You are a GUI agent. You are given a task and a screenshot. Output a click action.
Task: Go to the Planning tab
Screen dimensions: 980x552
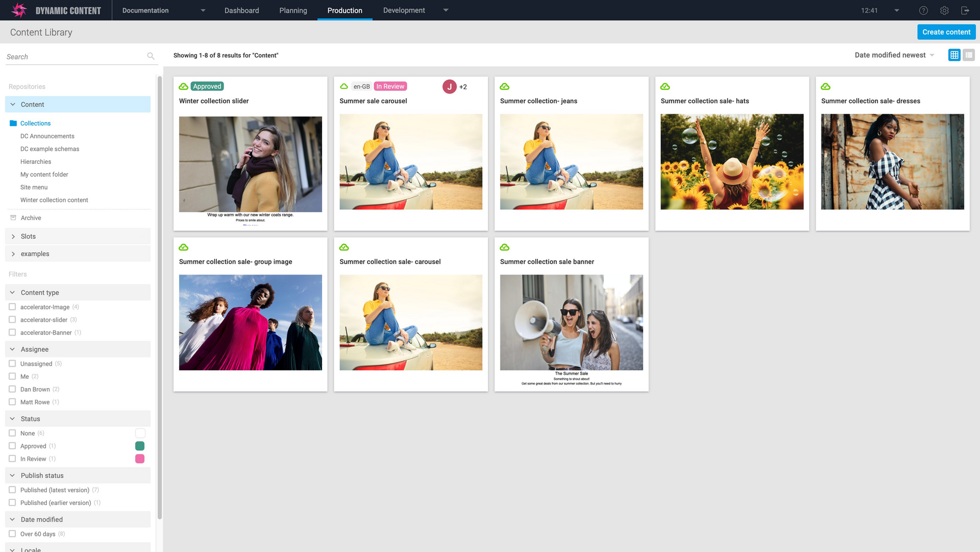click(293, 10)
